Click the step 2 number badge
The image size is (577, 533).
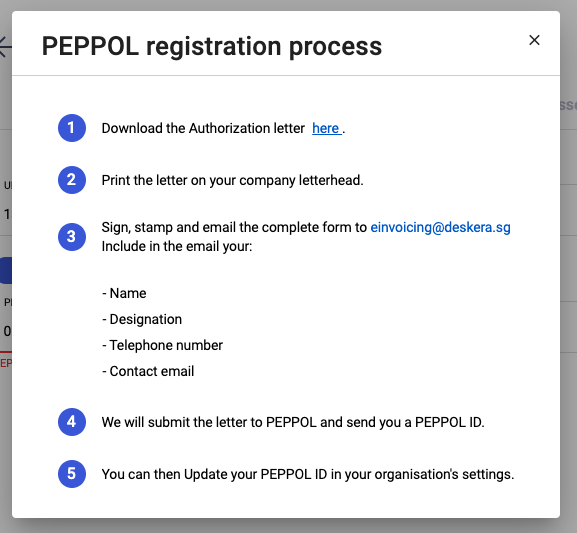72,180
